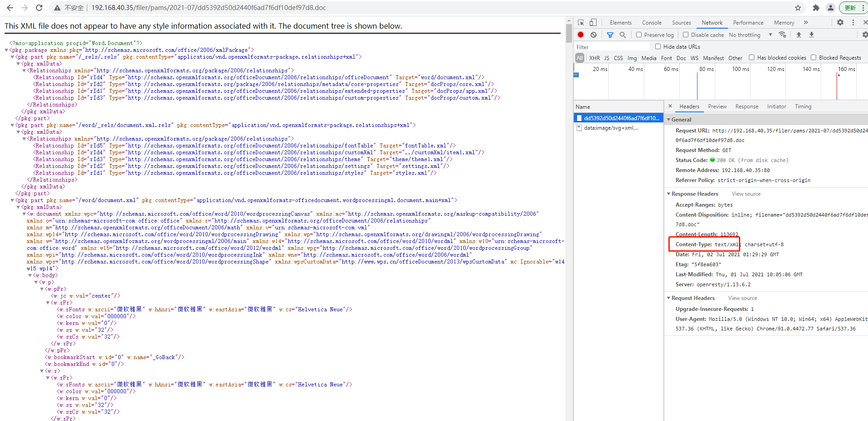The image size is (868, 421).
Task: Open network search magnifier
Action: [x=622, y=35]
